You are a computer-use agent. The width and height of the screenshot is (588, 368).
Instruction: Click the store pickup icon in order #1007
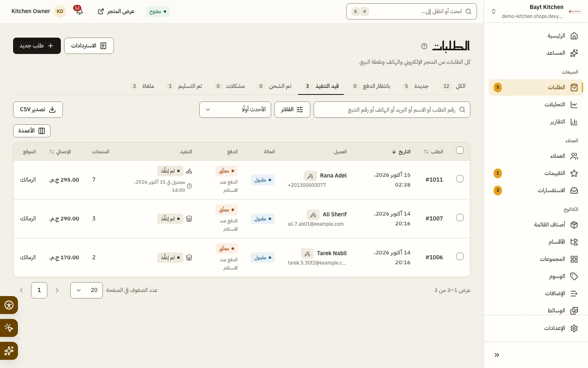tap(189, 219)
